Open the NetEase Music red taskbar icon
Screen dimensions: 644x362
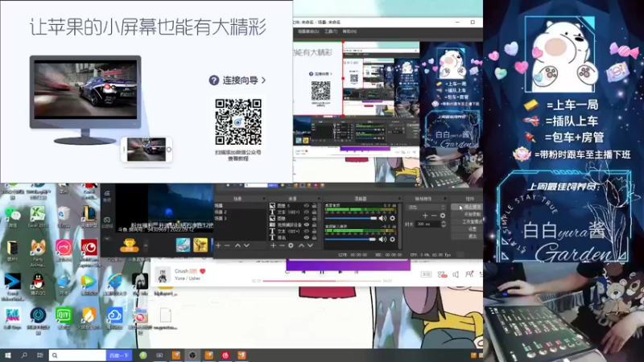click(225, 355)
